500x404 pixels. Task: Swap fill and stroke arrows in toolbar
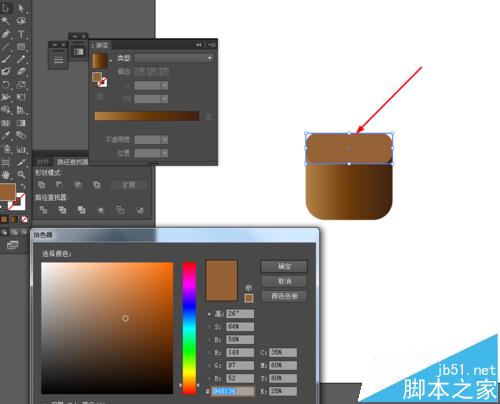click(23, 186)
